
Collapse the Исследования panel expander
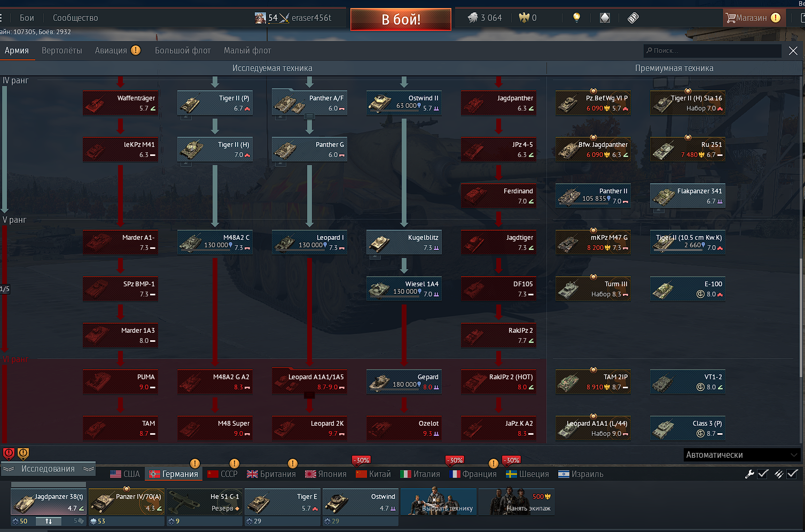[48, 468]
